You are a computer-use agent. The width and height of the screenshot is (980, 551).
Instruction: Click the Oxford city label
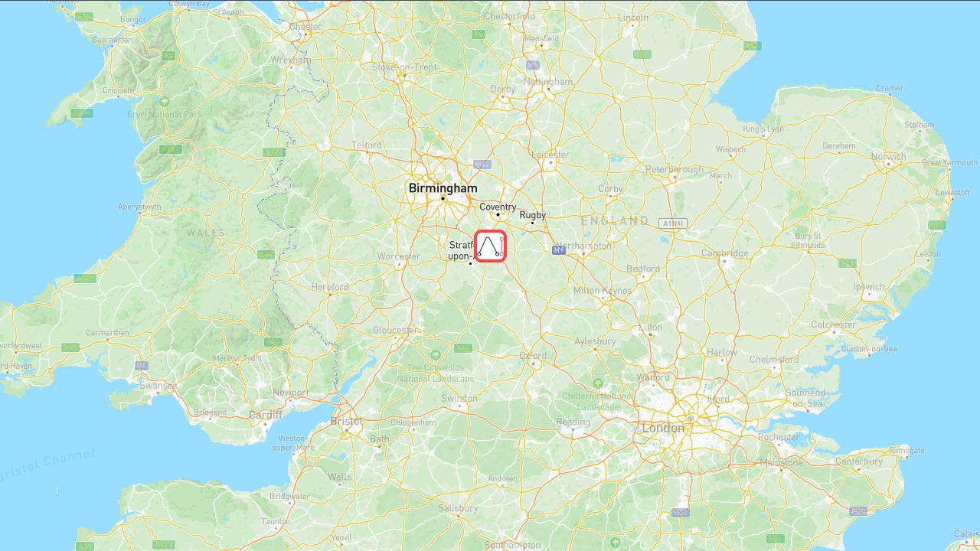pos(533,356)
